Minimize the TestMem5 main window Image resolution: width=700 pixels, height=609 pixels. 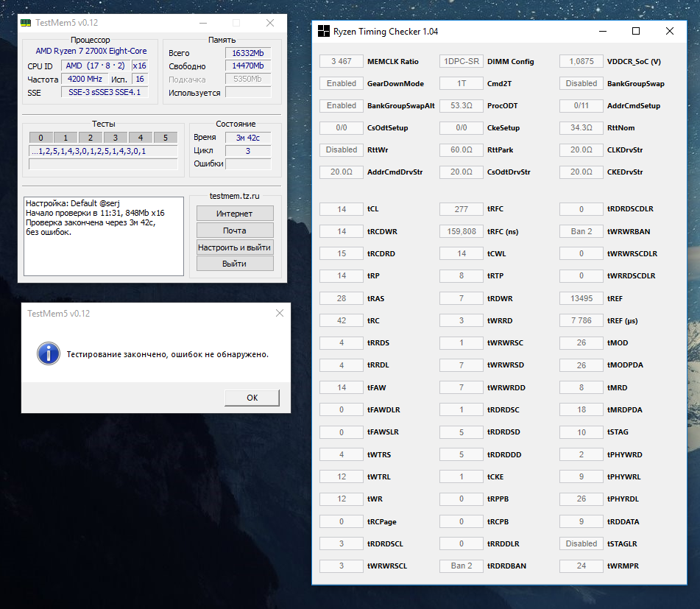[x=203, y=23]
